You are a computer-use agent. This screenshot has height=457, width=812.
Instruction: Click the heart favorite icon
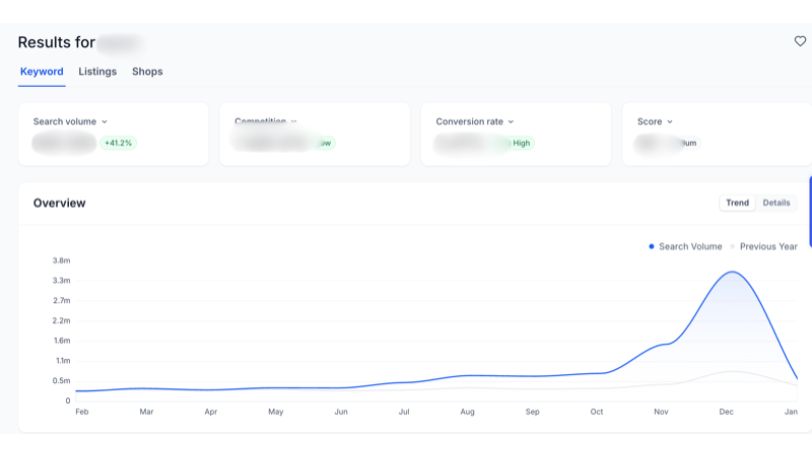(799, 41)
